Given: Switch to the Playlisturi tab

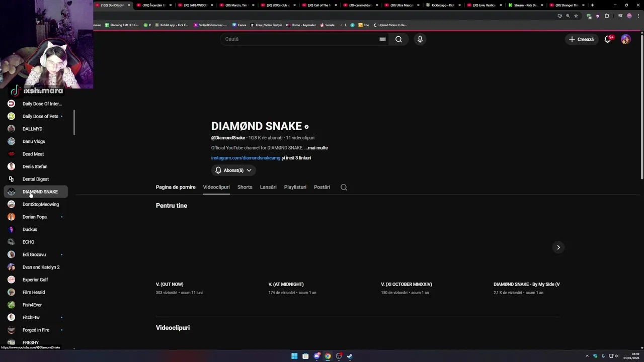Looking at the screenshot, I should click(295, 187).
